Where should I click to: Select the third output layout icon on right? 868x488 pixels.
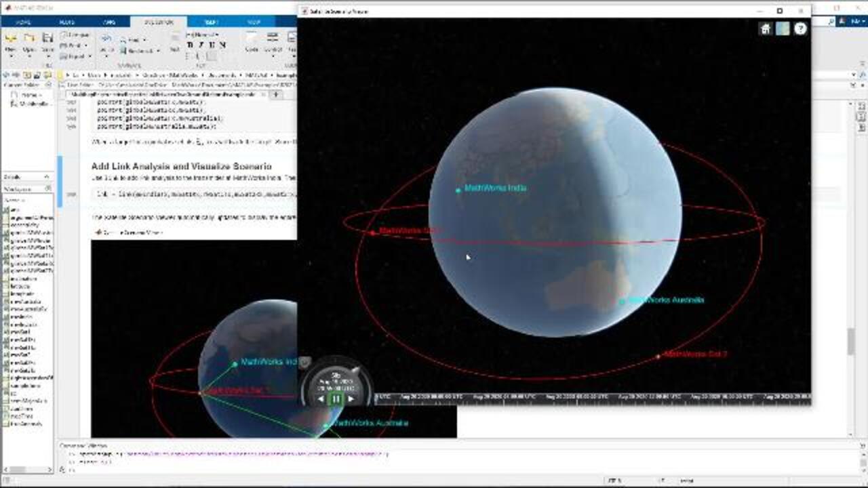tap(861, 127)
